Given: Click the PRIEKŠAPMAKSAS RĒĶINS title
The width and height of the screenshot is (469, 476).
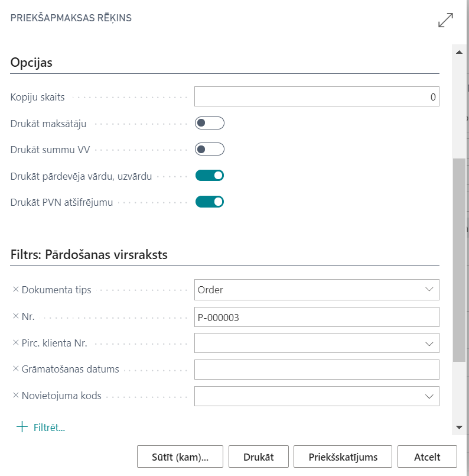Looking at the screenshot, I should [x=71, y=18].
